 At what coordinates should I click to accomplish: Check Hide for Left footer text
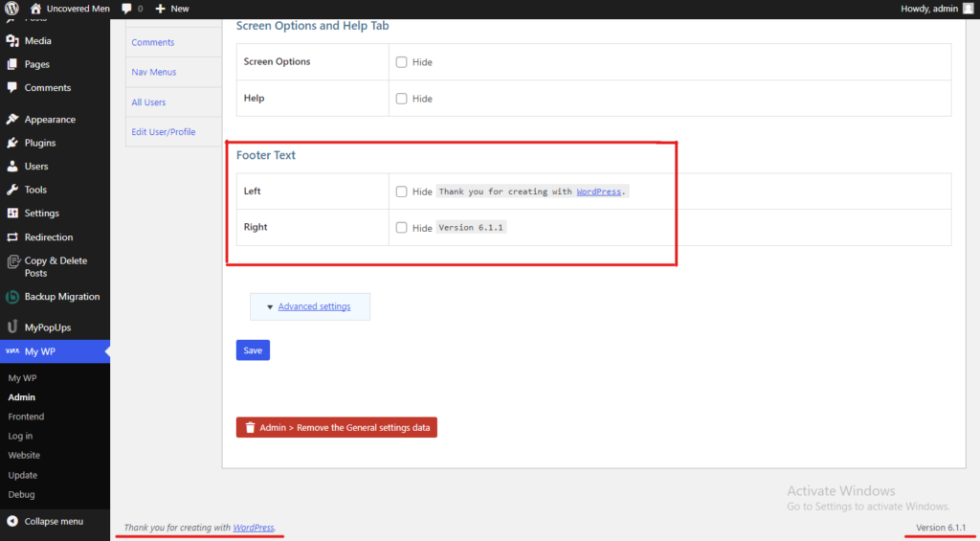(401, 192)
